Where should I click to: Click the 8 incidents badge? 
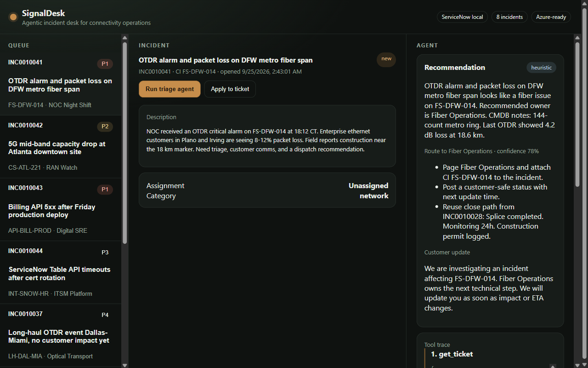point(509,17)
